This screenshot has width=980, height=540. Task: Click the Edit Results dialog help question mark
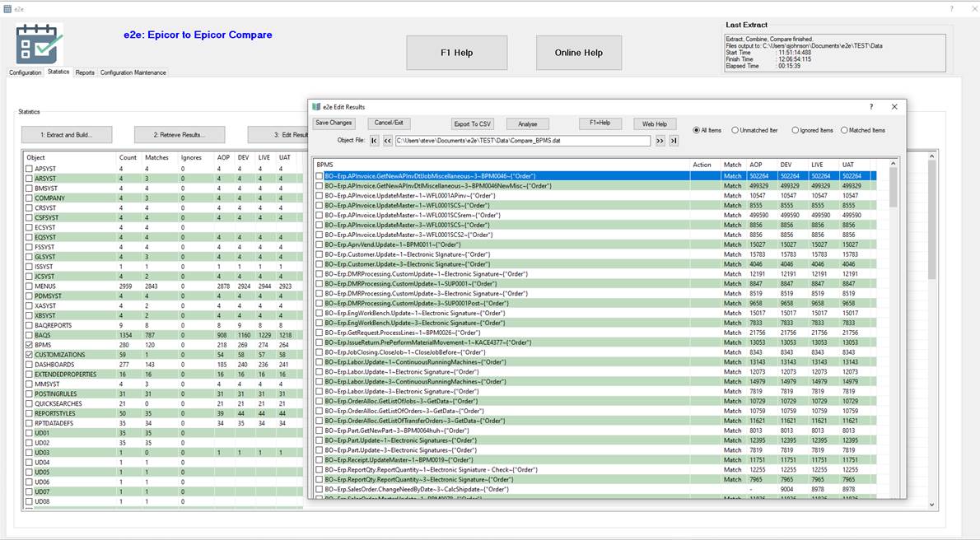click(871, 107)
